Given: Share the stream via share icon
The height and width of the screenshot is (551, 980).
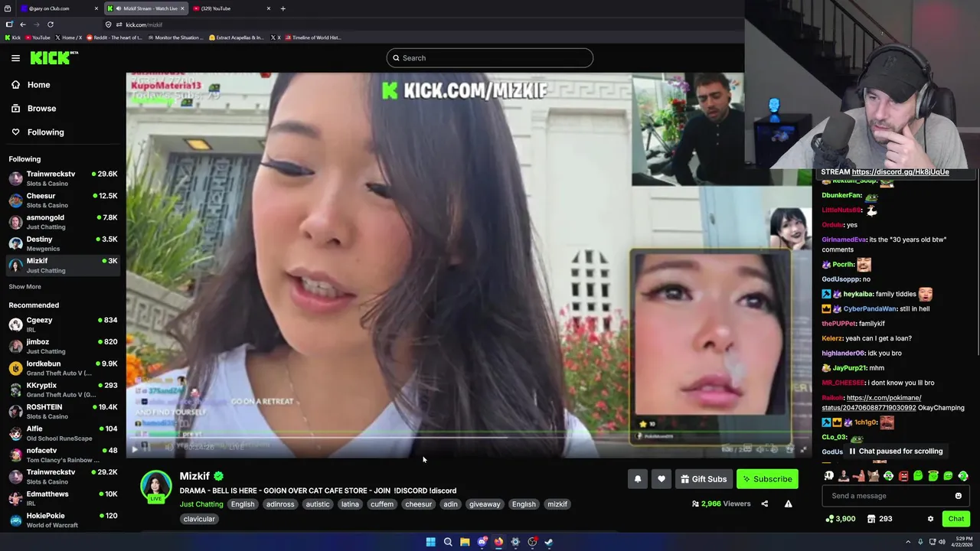Looking at the screenshot, I should coord(764,504).
